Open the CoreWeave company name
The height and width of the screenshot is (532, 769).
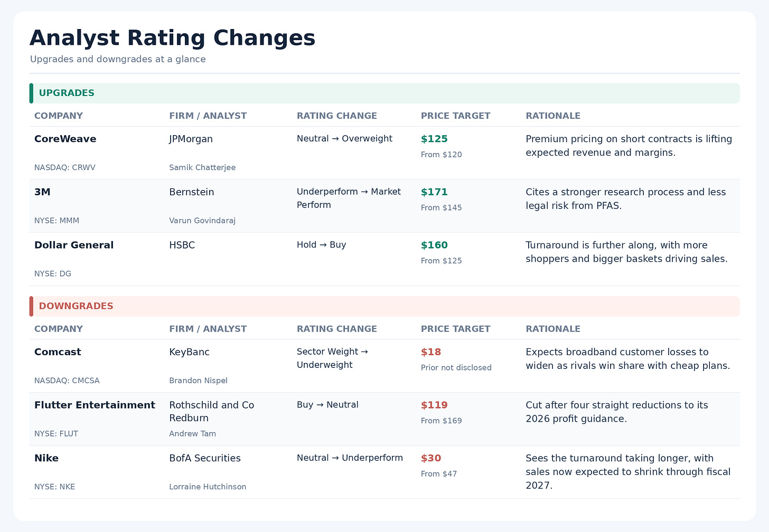(x=65, y=139)
